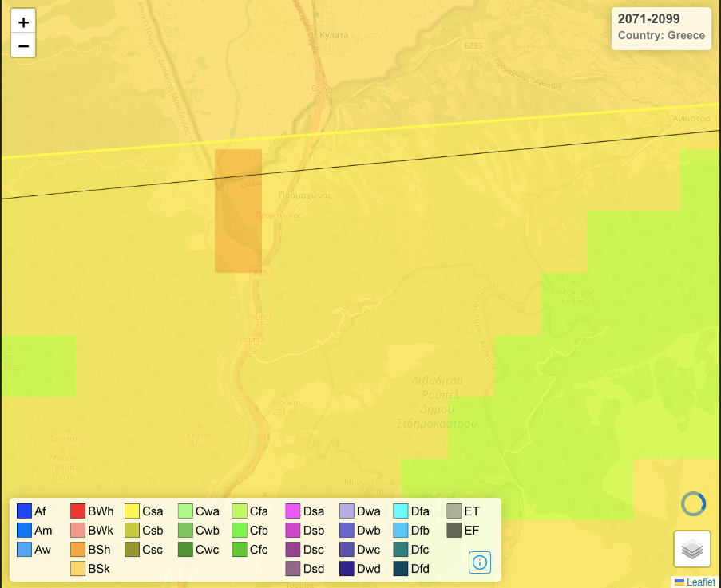The height and width of the screenshot is (588, 721).
Task: Click the 6235 road number label
Action: (x=473, y=45)
